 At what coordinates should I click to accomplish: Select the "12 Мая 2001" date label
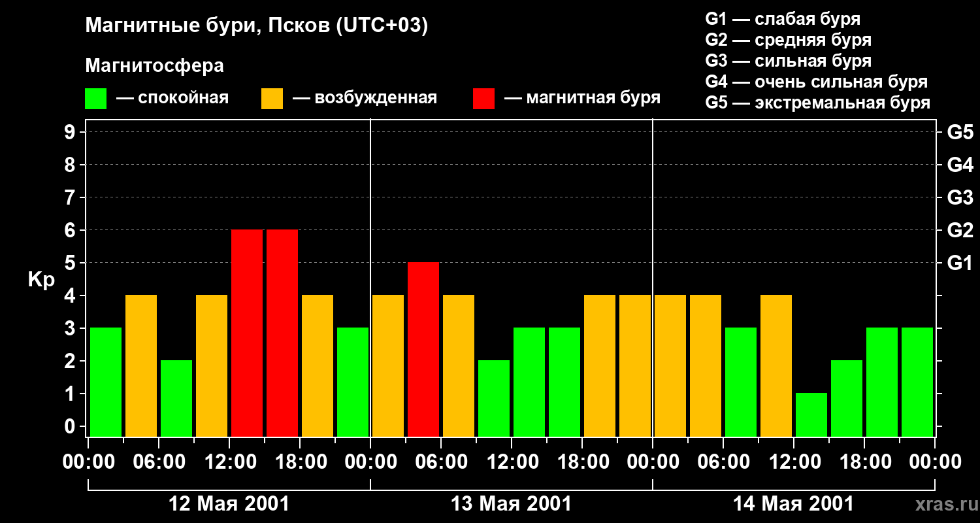(x=229, y=504)
